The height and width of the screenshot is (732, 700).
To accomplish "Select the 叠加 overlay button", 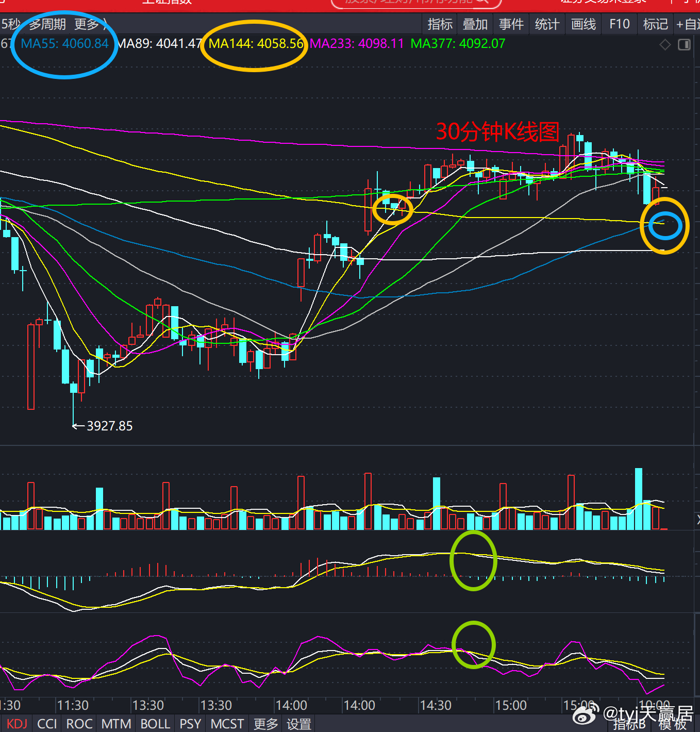I will pos(475,24).
